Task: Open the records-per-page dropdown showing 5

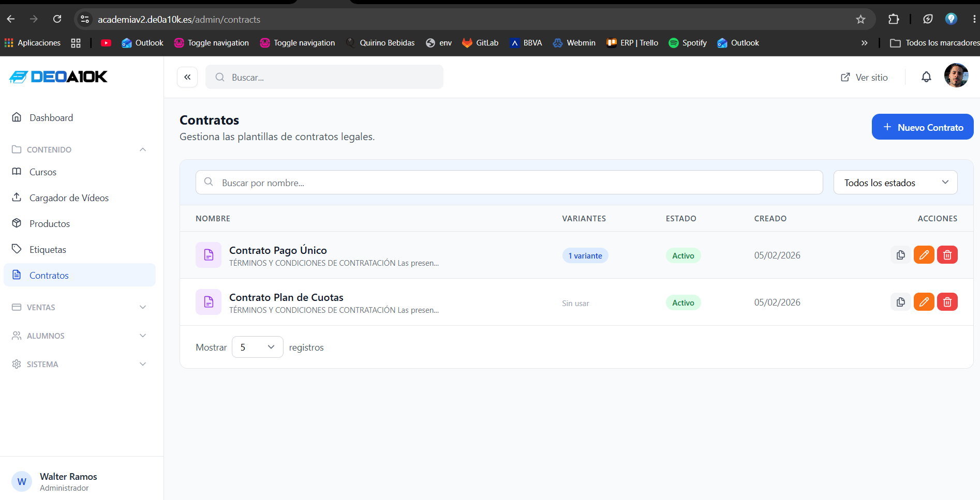Action: (257, 347)
